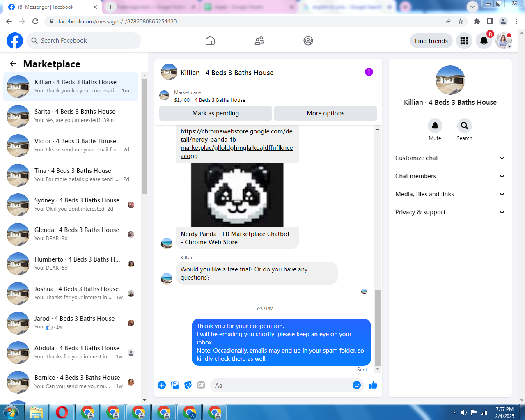Attach a file or photo icon
This screenshot has height=420, width=525.
point(175,385)
